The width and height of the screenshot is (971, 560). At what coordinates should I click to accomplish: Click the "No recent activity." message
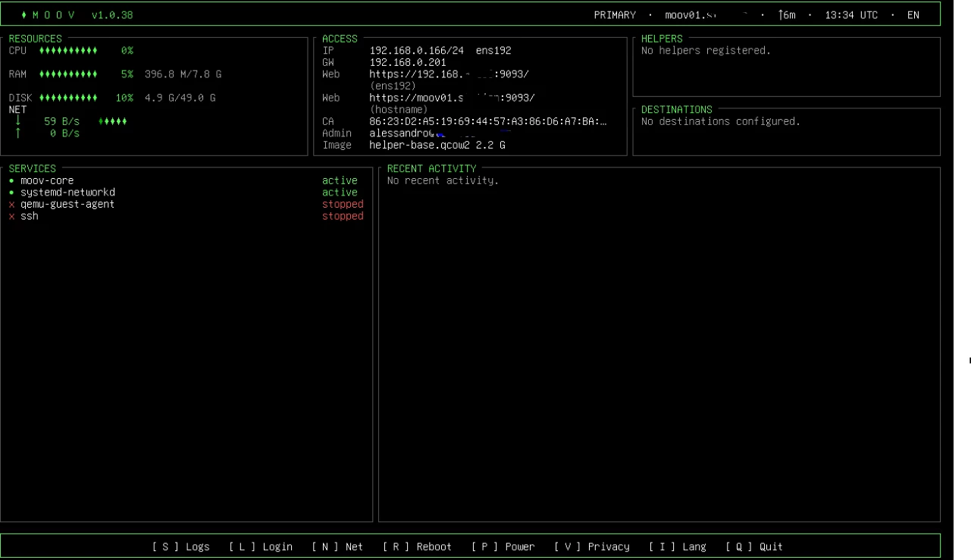coord(443,181)
